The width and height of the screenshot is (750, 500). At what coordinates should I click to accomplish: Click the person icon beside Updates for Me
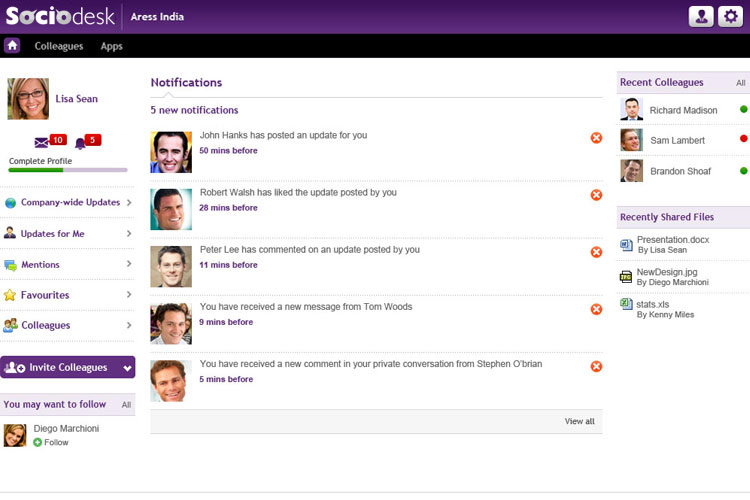10,233
